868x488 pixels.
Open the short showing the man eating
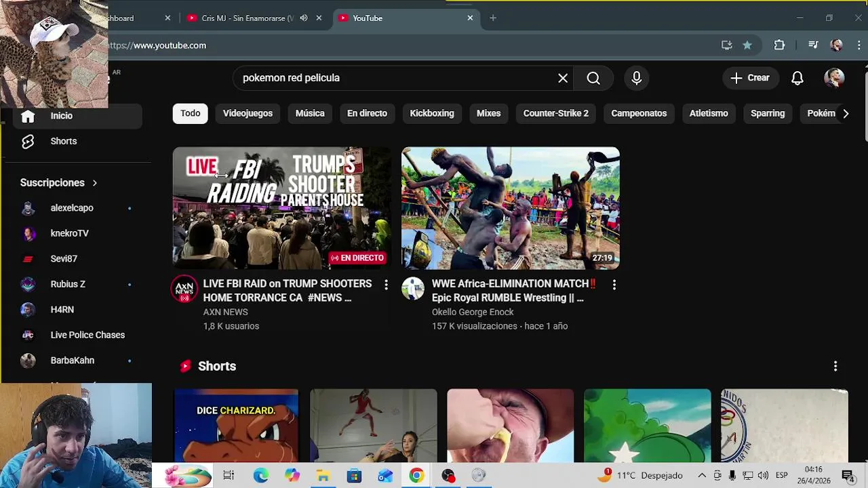[x=511, y=426]
